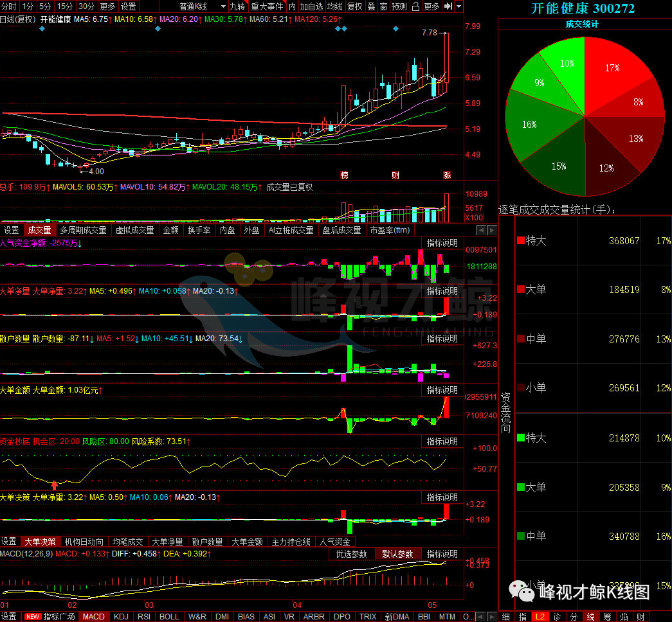Viewport: 672px width, 622px height.
Task: Click the 财 icon in the bottom-right bar
Action: pos(640,616)
